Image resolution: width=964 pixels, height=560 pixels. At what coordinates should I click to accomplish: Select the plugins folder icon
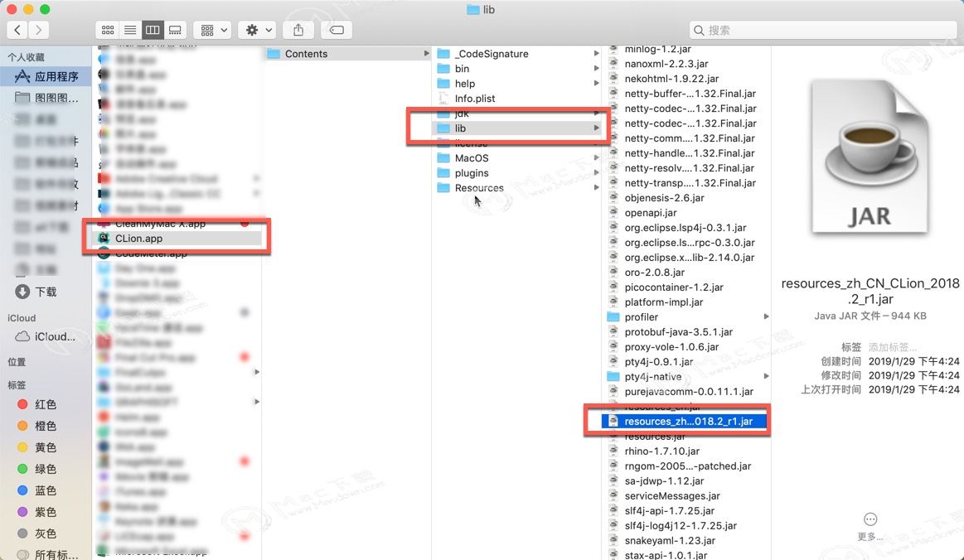pos(443,173)
